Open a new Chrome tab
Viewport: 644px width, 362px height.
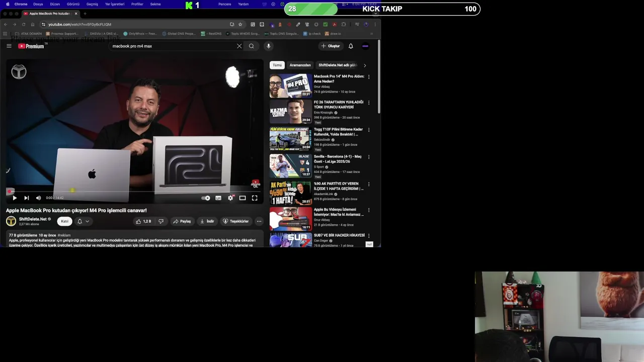[x=85, y=14]
